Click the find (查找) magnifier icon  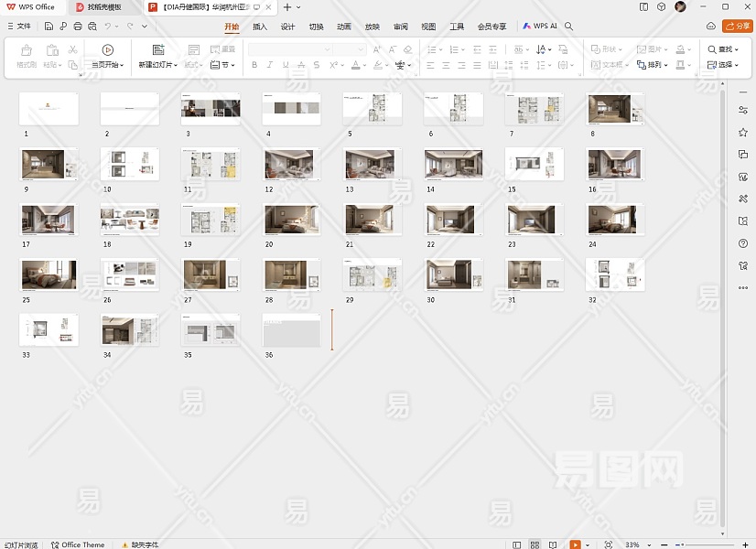click(x=712, y=49)
